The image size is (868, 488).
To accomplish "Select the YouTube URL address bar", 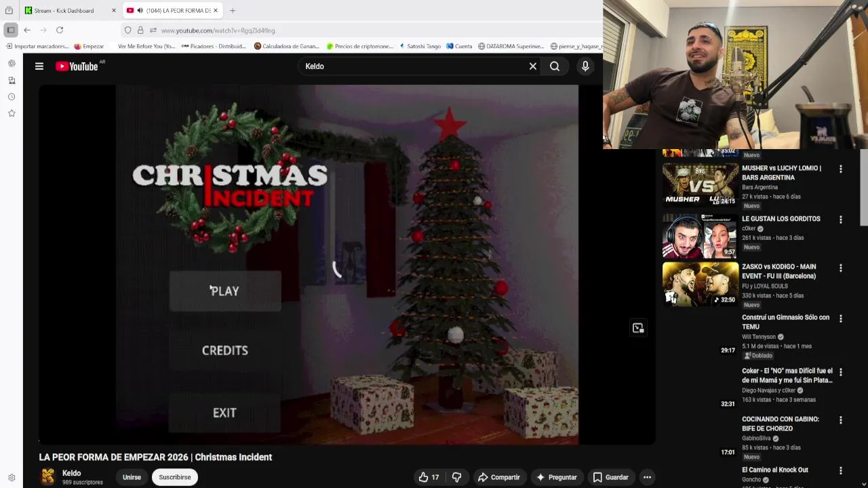I will (x=218, y=30).
